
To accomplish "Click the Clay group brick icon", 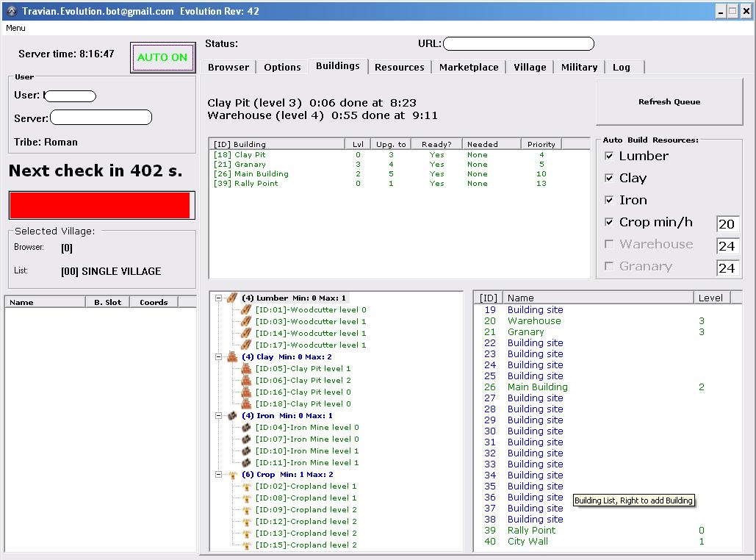I will 233,357.
